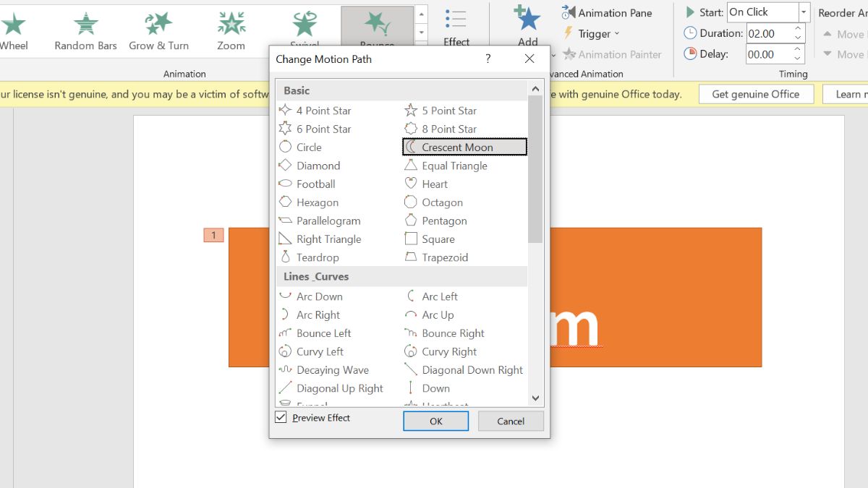Choose the Arc Up path
Viewport: 868px width, 488px height.
[x=429, y=315]
